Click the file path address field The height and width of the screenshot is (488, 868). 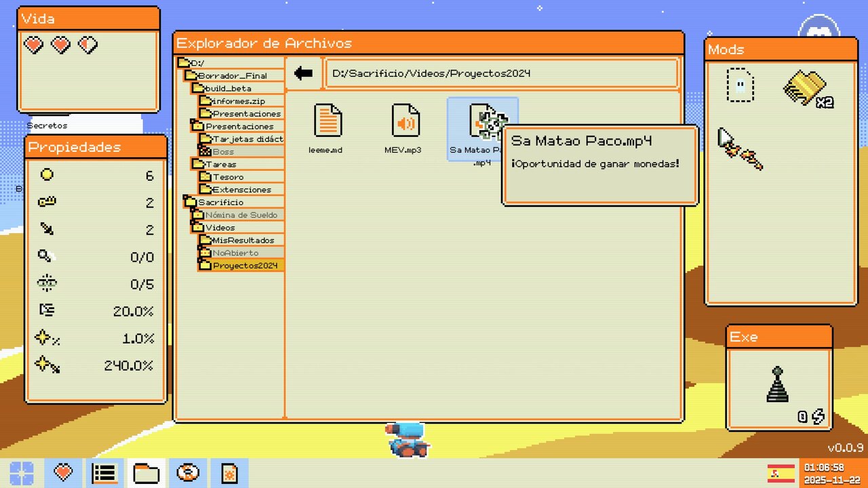coord(501,73)
